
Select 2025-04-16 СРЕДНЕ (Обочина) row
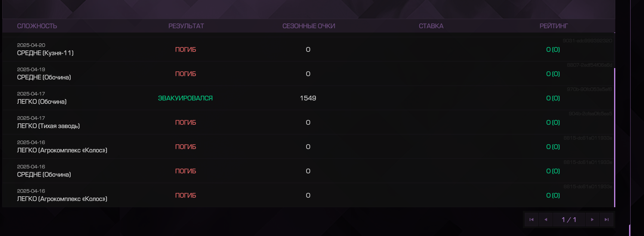[x=308, y=171]
